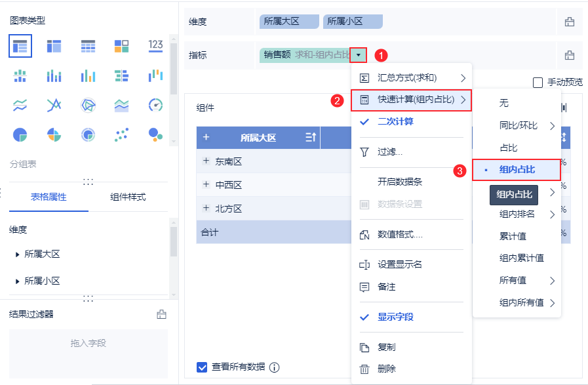Click 设置显示名 in the context menu
This screenshot has width=588, height=385.
tap(400, 265)
